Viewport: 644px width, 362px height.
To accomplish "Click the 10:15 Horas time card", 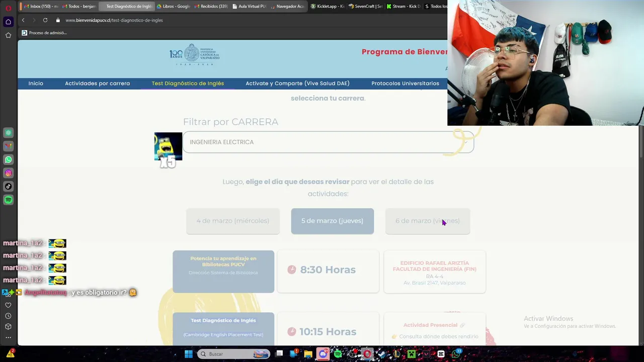I will [328, 329].
